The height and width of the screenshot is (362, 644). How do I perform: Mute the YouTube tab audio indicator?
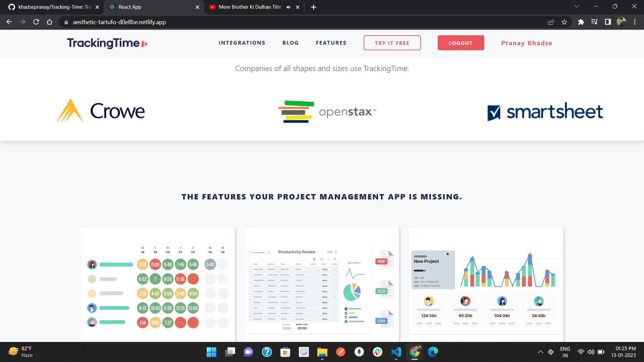tap(288, 7)
